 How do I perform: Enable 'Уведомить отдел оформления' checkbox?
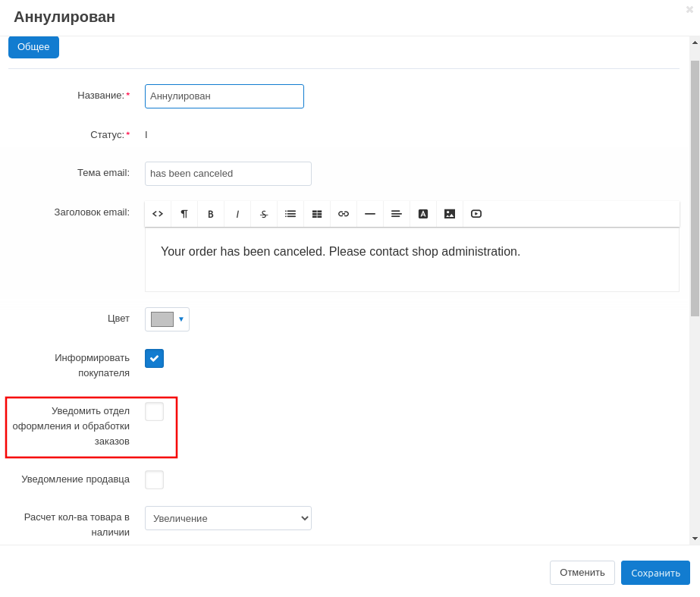point(154,411)
